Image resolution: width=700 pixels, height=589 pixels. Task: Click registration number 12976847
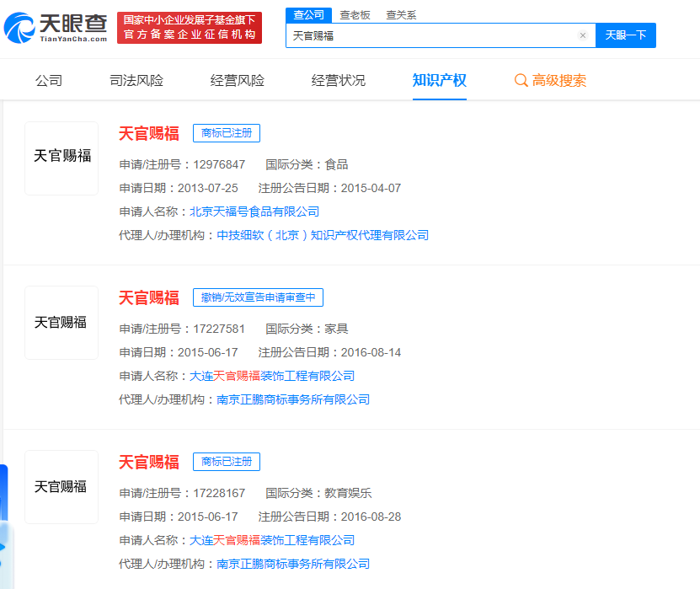tap(219, 165)
